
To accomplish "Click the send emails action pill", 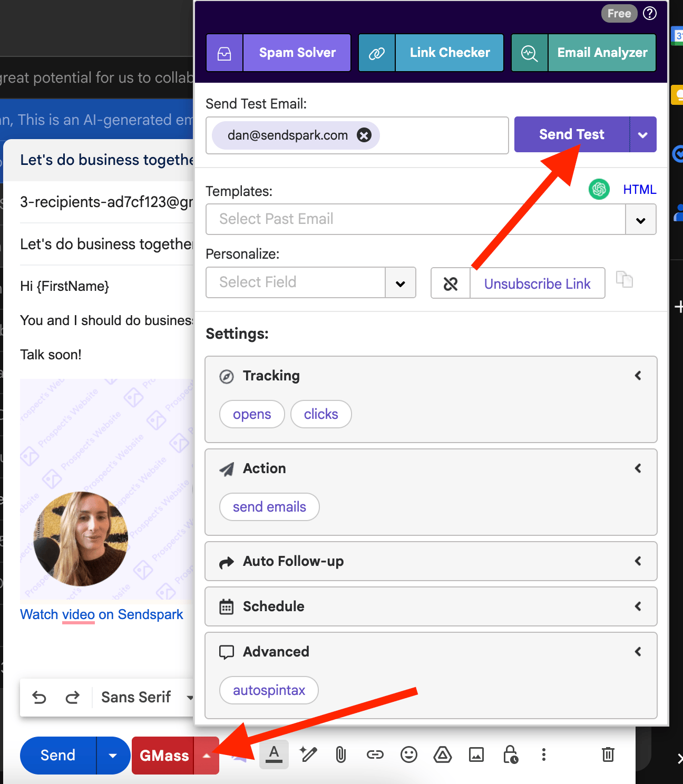I will [x=269, y=507].
